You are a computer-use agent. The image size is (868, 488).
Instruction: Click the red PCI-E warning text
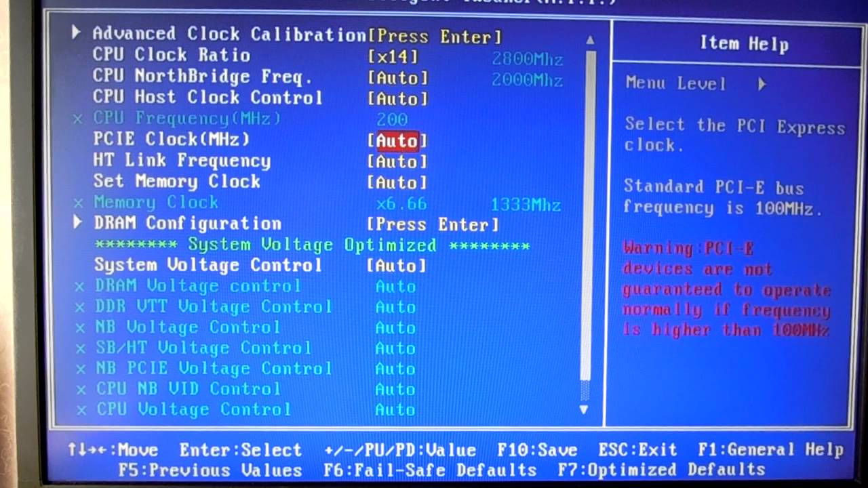coord(726,289)
